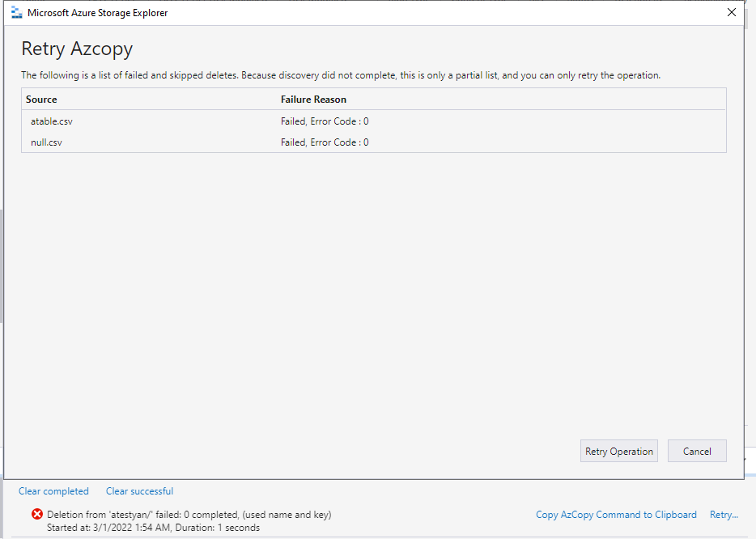
Task: Click the Failure Reason column header
Action: click(313, 100)
